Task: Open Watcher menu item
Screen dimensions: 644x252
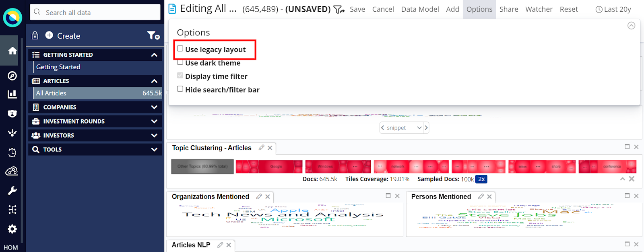Action: coord(539,9)
